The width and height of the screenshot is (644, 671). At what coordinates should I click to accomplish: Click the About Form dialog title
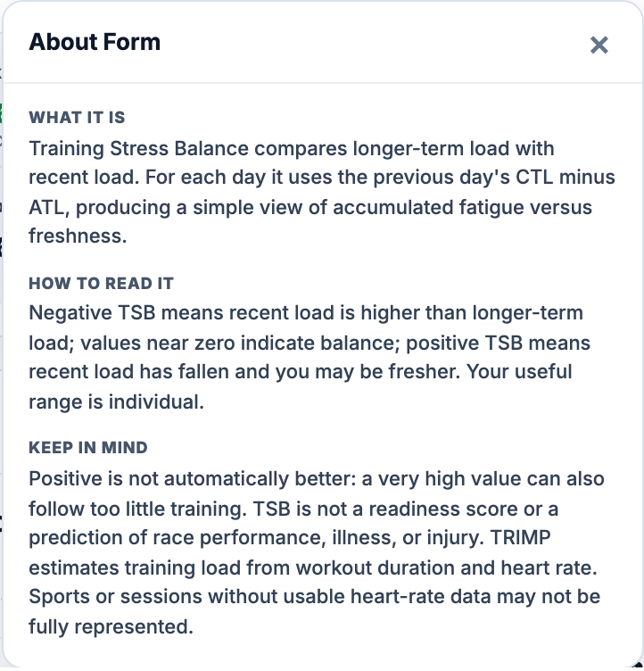click(95, 42)
